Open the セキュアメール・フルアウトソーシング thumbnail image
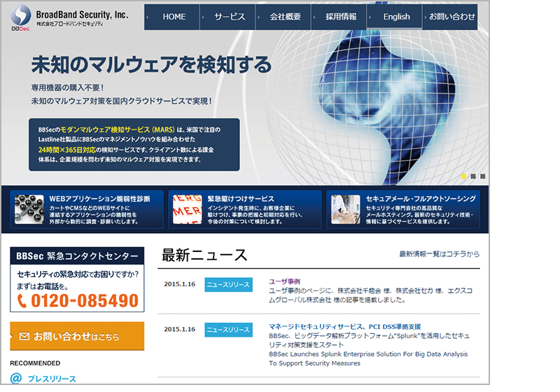 [x=345, y=209]
